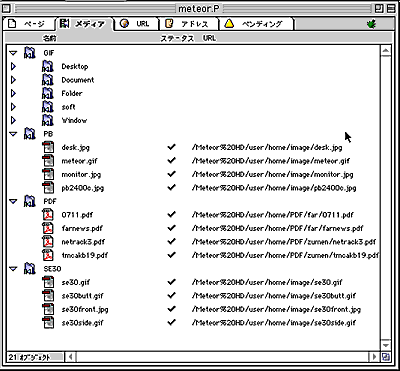Collapse the SE30 group triangle

pyautogui.click(x=13, y=269)
